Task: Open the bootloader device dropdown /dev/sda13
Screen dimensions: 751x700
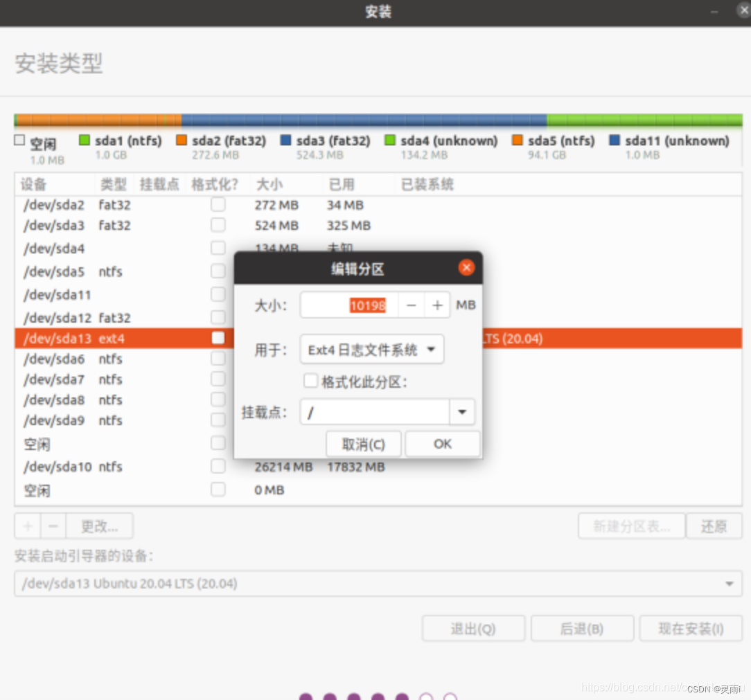Action: point(378,583)
